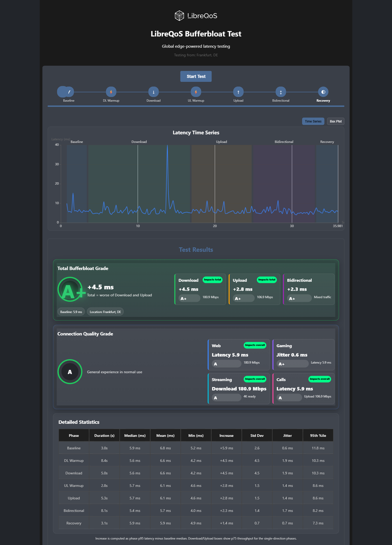Screen dimensions: 392x545
Task: Start the bufferbloat test
Action: point(196,76)
